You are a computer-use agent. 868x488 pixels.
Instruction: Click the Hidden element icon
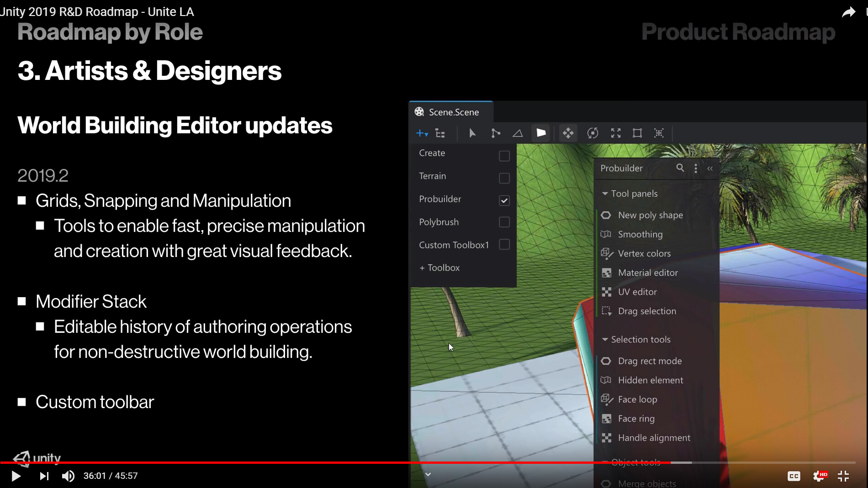coord(606,380)
